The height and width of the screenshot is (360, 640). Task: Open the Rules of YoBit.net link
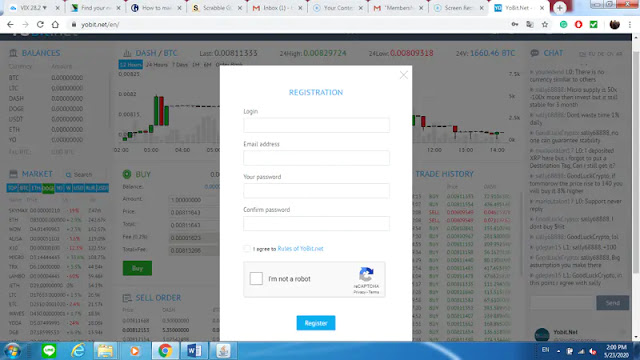coord(300,249)
